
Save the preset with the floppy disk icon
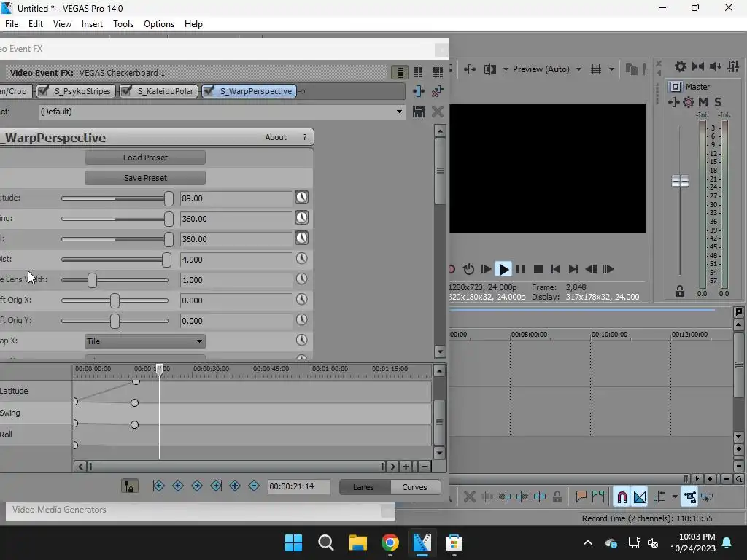418,112
